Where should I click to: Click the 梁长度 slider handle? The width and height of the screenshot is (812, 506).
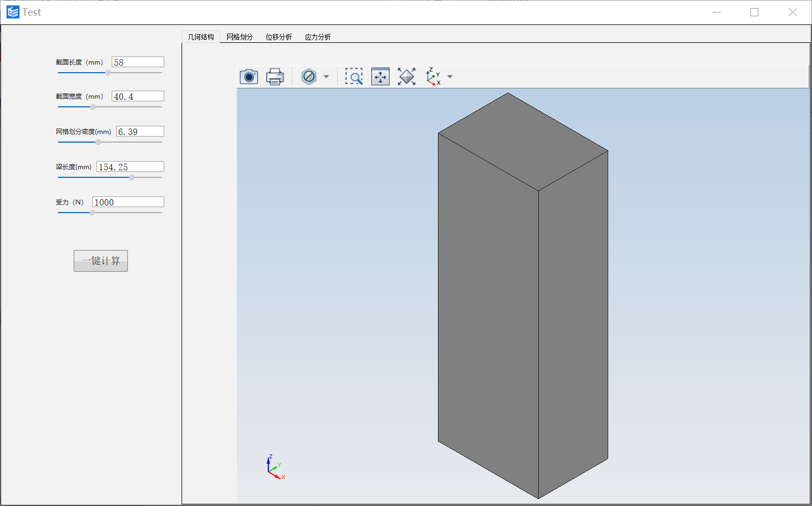click(132, 177)
